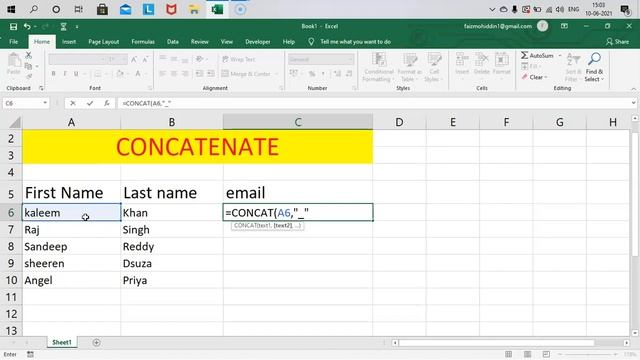Click the Increase Indent icon
Image resolution: width=640 pixels, height=360 pixels.
(211, 74)
